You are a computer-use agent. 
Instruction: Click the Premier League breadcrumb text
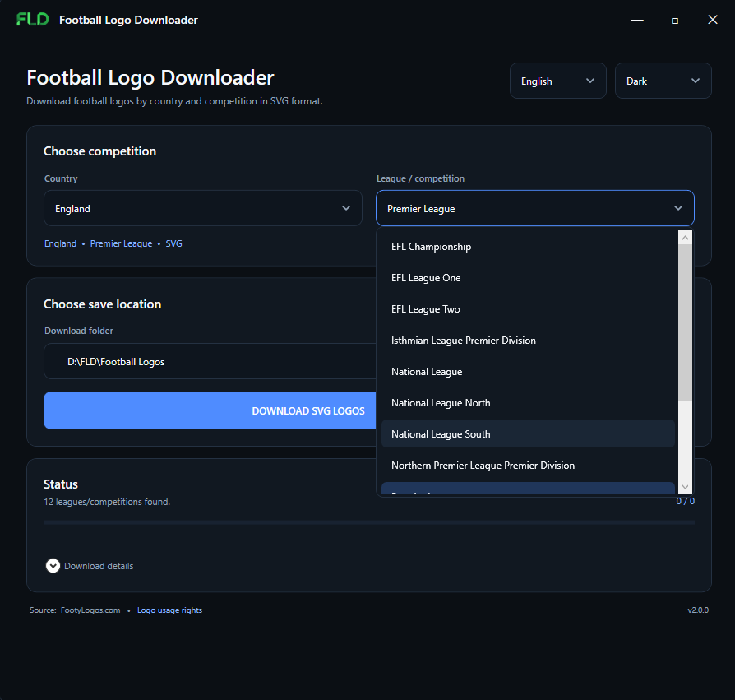coord(121,243)
